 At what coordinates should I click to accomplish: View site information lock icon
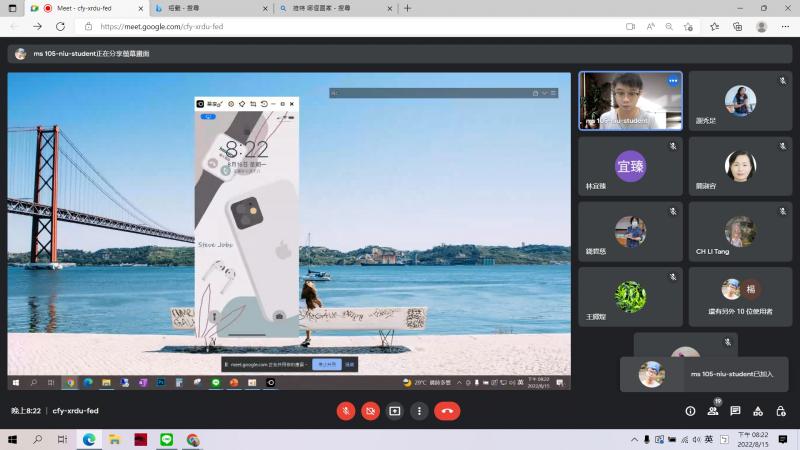[88, 27]
